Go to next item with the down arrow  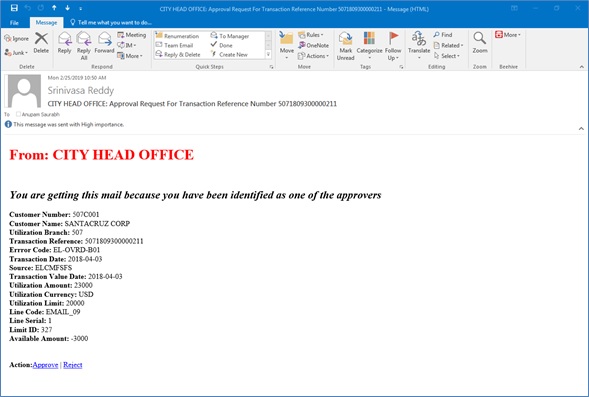68,8
